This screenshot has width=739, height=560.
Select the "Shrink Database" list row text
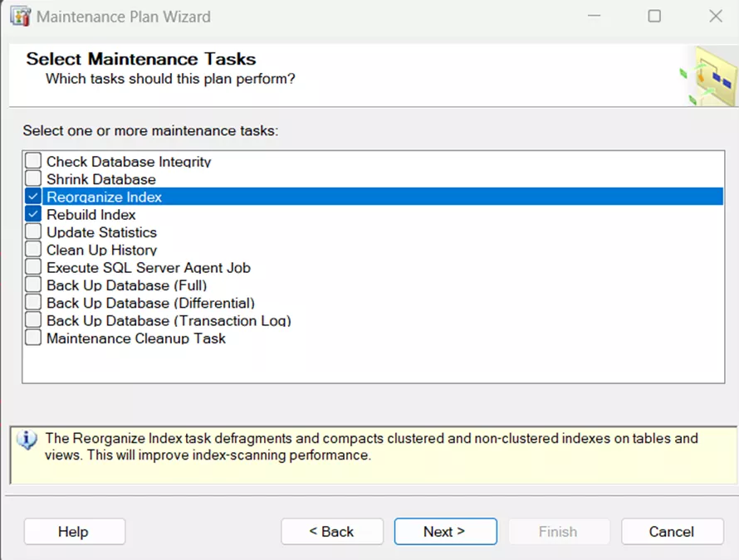tap(100, 179)
